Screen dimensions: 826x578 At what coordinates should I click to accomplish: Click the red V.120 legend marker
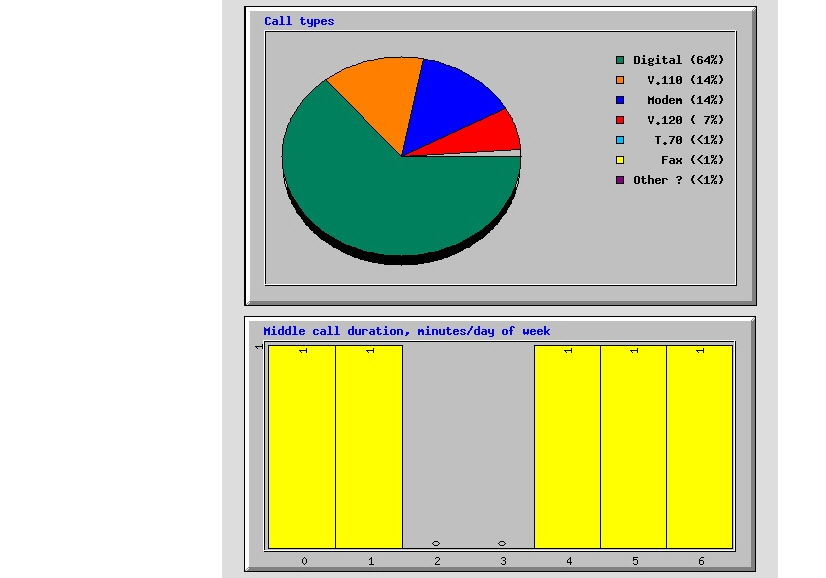click(622, 120)
